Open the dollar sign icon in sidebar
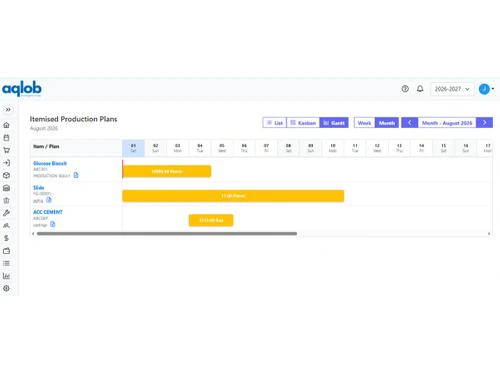Viewport: 500px width, 375px height. tap(6, 238)
